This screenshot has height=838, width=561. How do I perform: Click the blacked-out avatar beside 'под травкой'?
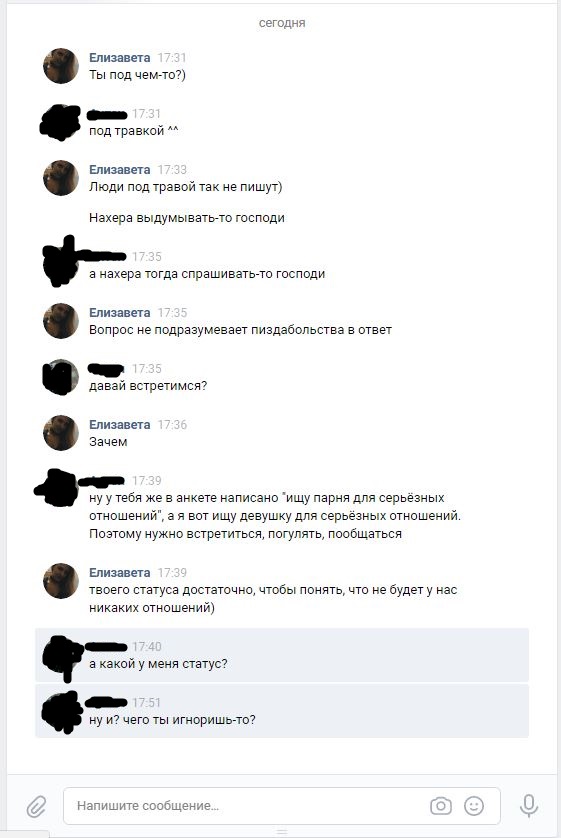point(61,122)
